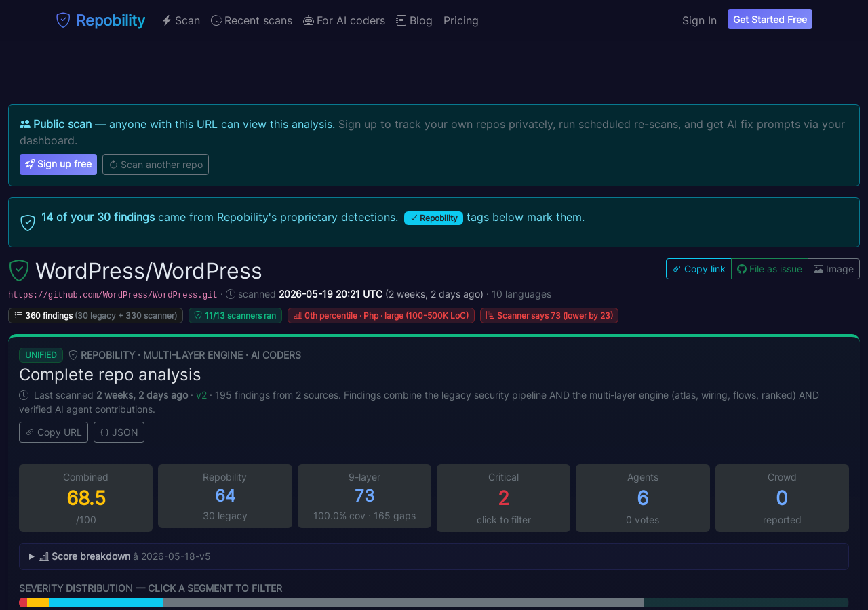The image size is (868, 610).
Task: Click the GitHub icon in File as issue
Action: pyautogui.click(x=742, y=269)
